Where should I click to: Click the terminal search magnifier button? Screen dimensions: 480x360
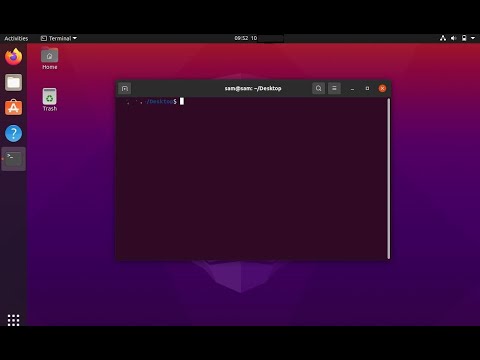(319, 88)
